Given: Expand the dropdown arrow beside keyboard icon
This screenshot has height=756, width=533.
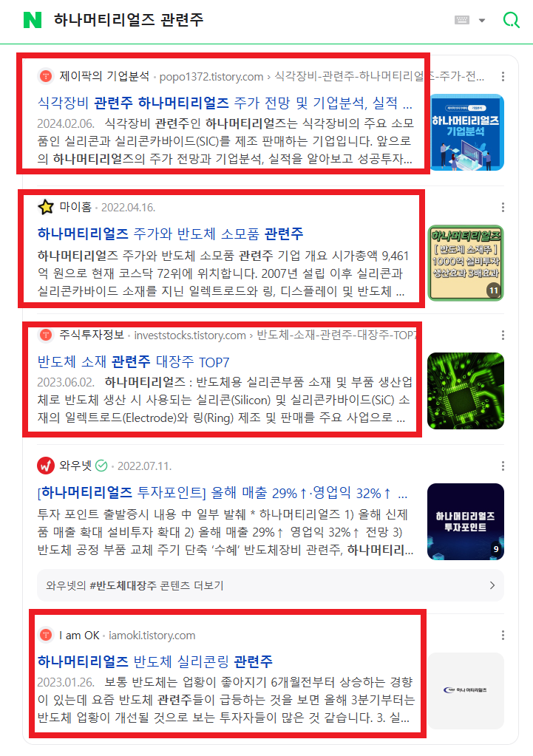Looking at the screenshot, I should (481, 20).
